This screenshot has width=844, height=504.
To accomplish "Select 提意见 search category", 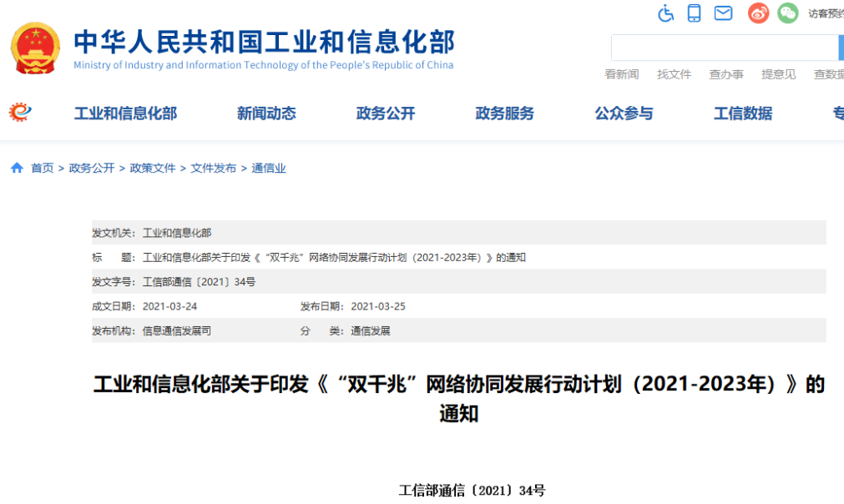I will 778,74.
